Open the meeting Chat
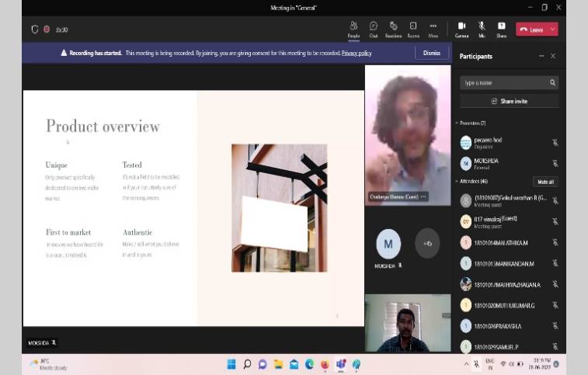Screen dimensions: 588x375 [x=374, y=28]
